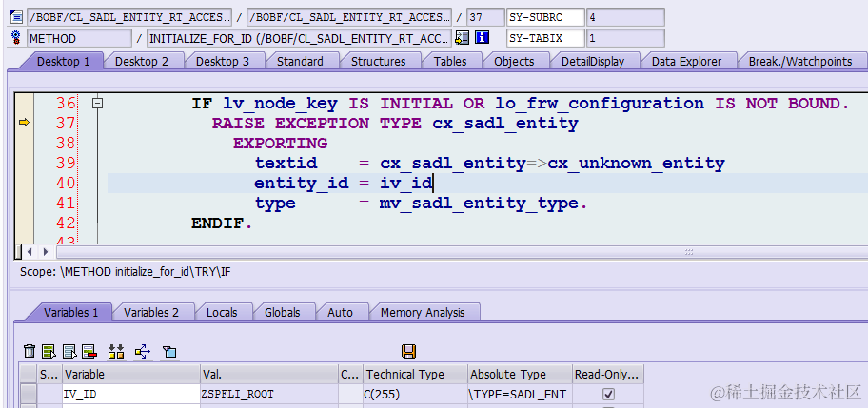
Task: Open the Data Explorer tab
Action: click(686, 62)
